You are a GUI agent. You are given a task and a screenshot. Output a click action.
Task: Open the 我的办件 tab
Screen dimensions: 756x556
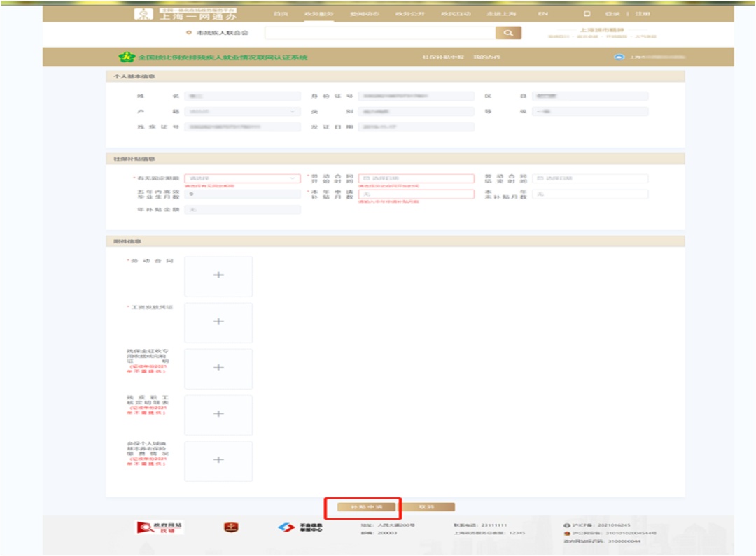(486, 57)
